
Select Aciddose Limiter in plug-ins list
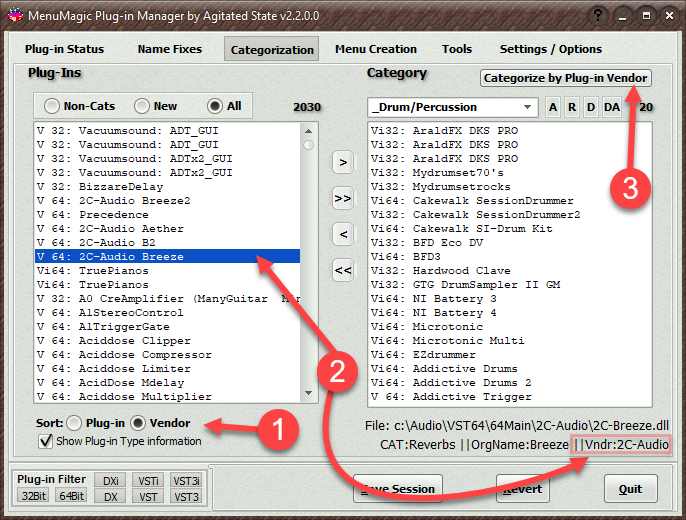tap(168, 369)
